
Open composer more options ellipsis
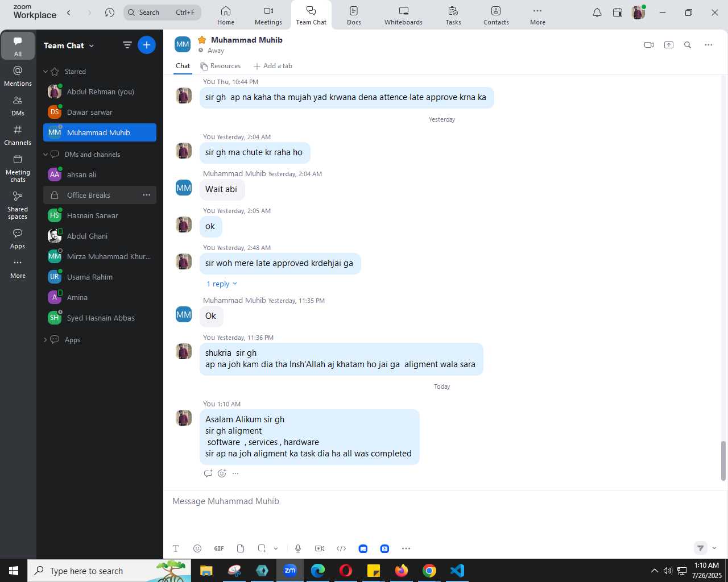click(x=406, y=548)
